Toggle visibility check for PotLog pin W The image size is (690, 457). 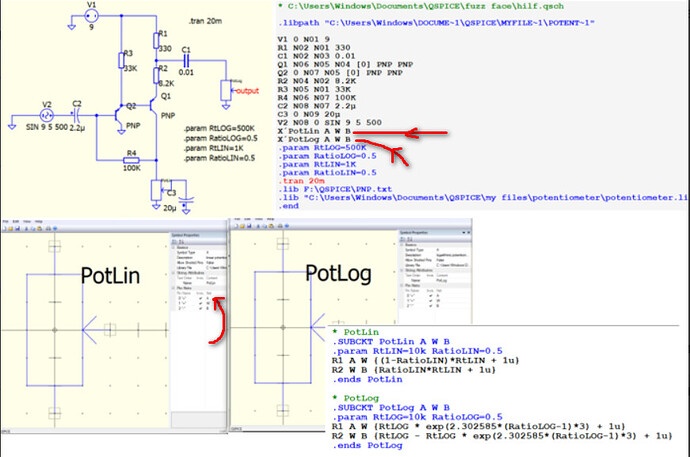431,300
